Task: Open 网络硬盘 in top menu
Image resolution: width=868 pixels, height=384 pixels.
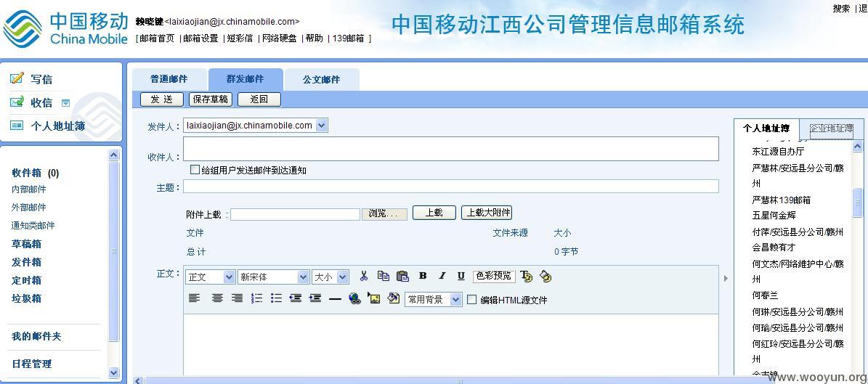Action: 280,38
